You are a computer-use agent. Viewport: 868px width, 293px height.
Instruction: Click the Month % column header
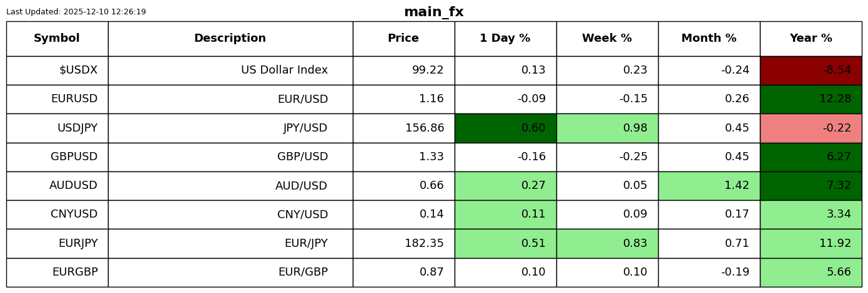(709, 39)
